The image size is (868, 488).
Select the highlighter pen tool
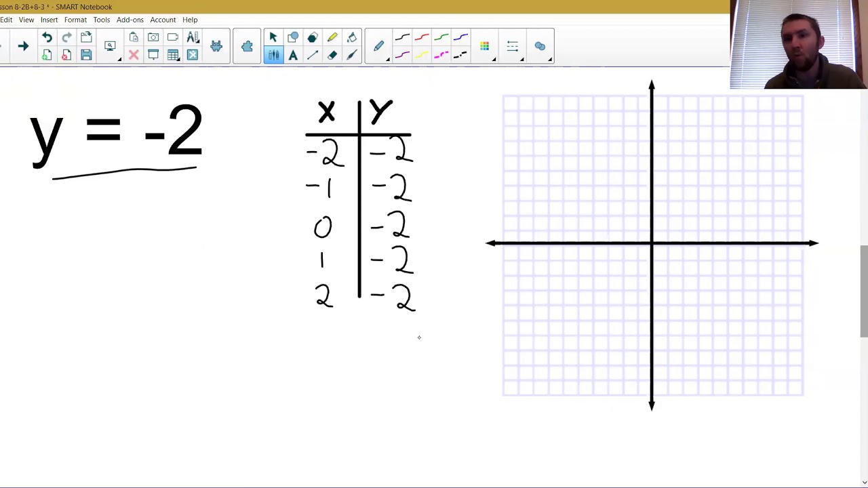(x=332, y=38)
